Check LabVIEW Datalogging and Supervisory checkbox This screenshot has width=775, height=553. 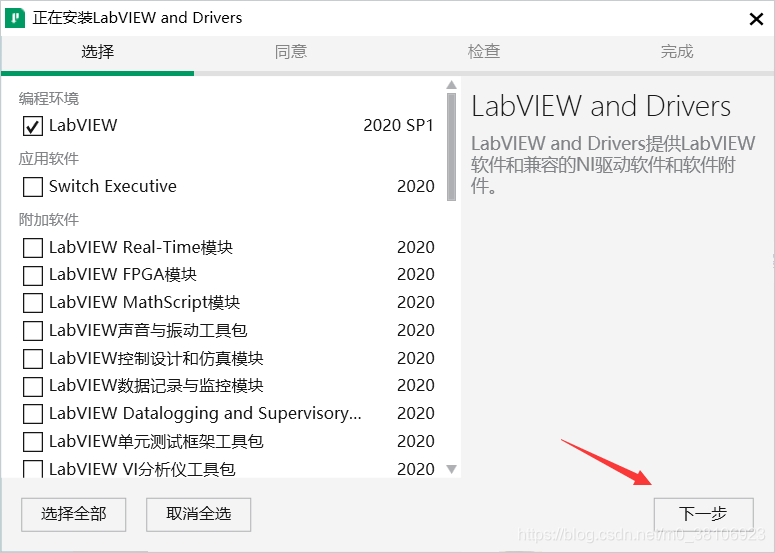coord(33,414)
